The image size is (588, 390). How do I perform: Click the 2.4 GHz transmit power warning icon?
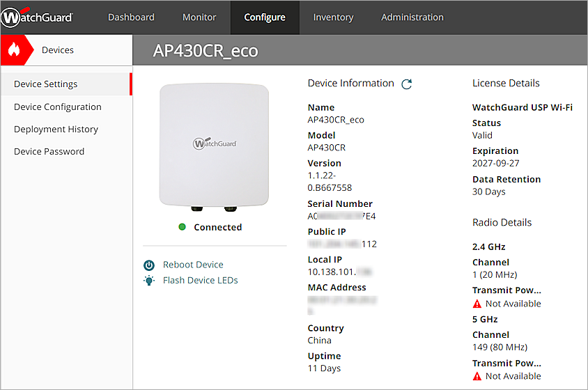pos(477,304)
